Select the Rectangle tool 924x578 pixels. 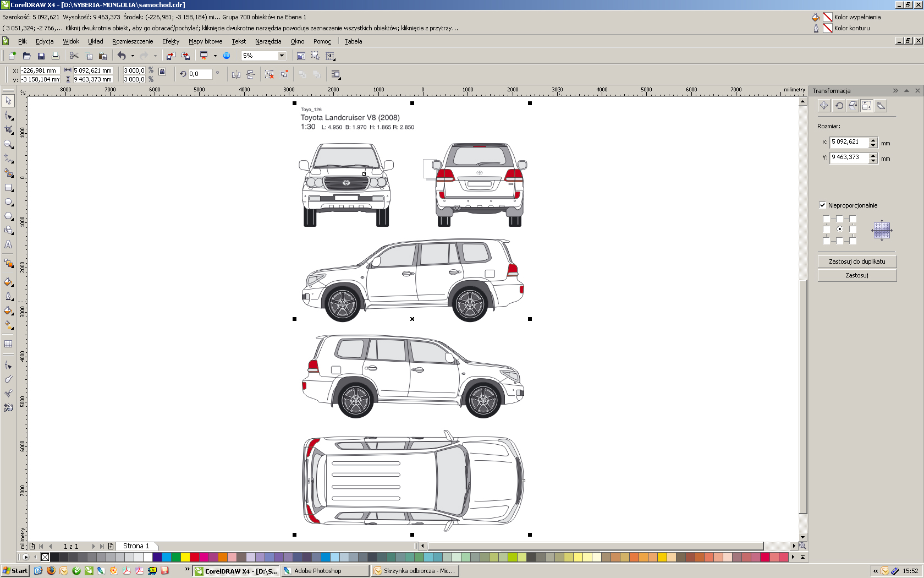(x=8, y=188)
